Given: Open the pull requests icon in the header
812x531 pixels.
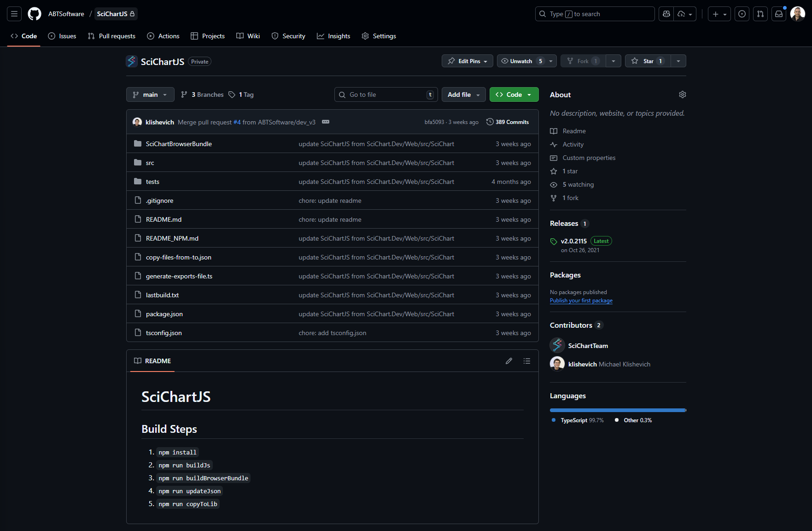Looking at the screenshot, I should (760, 14).
